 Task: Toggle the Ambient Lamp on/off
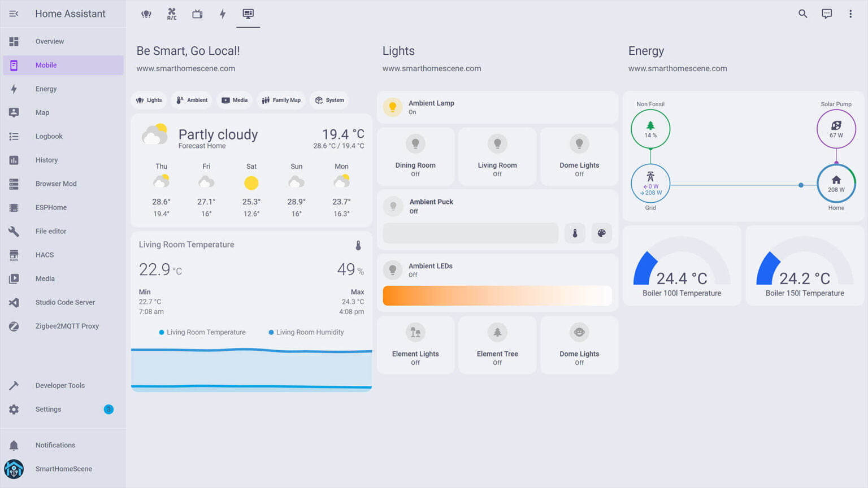(x=393, y=107)
